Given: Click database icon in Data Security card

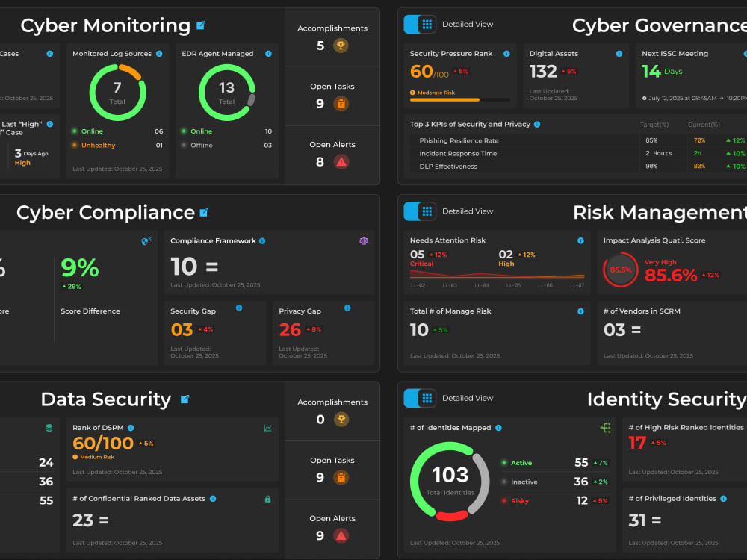Looking at the screenshot, I should [49, 428].
